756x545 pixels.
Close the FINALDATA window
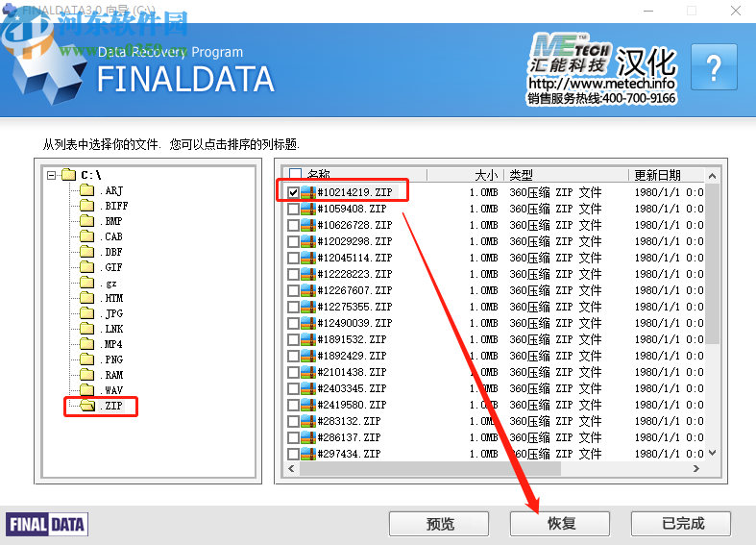(x=735, y=11)
